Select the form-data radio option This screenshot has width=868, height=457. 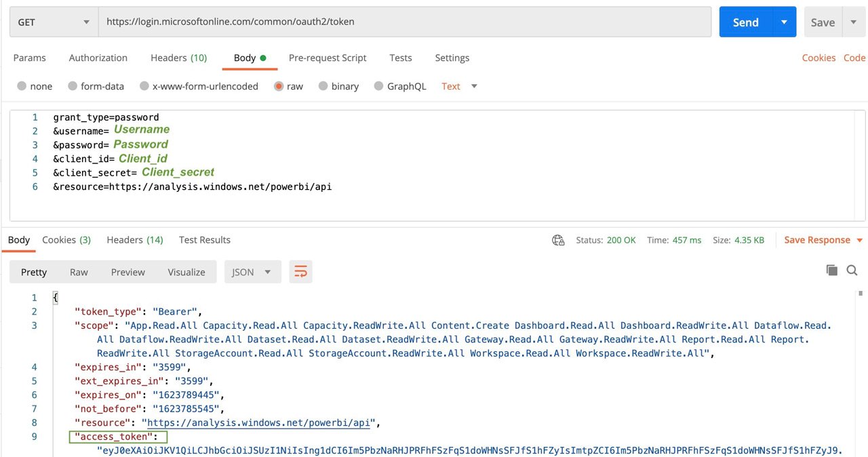coord(73,86)
